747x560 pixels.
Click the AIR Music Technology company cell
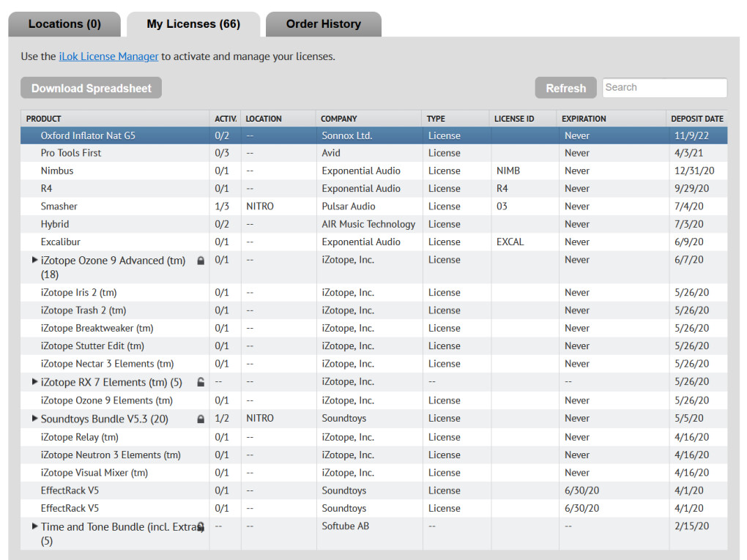coord(368,224)
